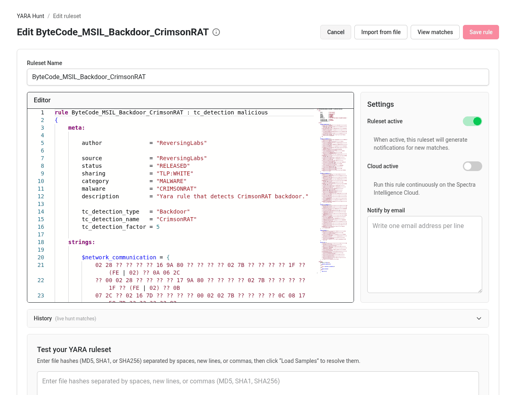Image resolution: width=532 pixels, height=395 pixels.
Task: Click the author field name
Action: (x=92, y=143)
